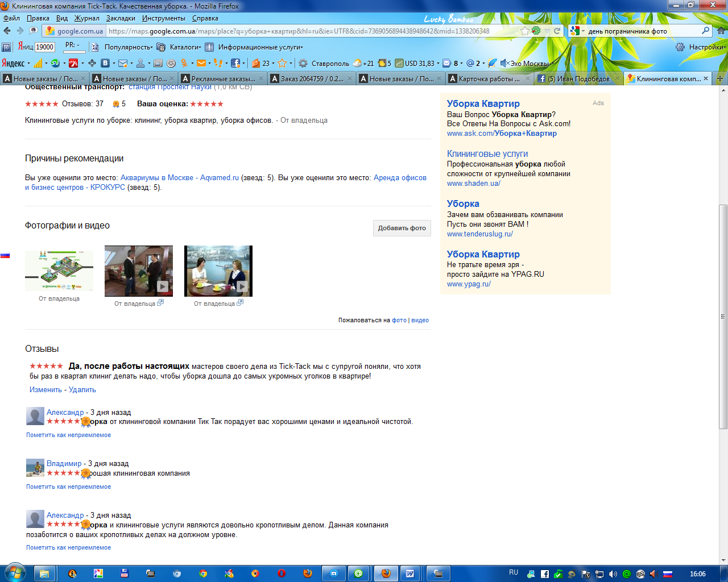This screenshot has width=728, height=582.
Task: Click the mail.ru @ icon showing 2
Action: click(x=470, y=63)
